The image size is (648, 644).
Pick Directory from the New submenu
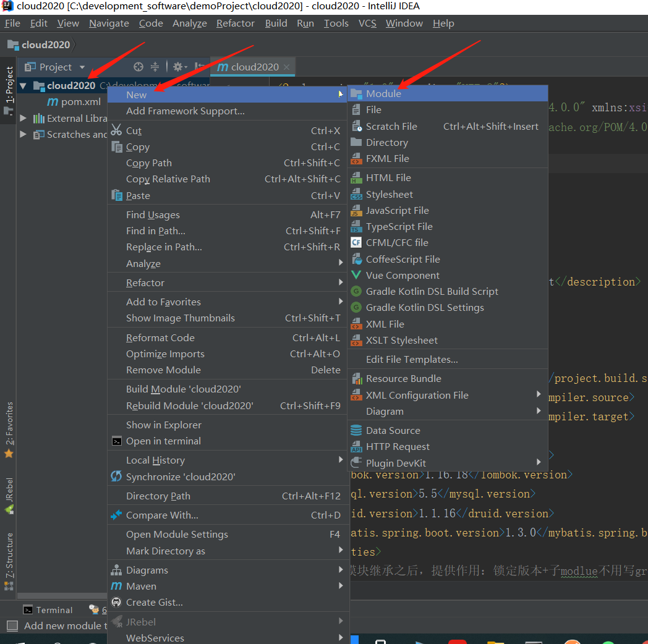(448, 143)
